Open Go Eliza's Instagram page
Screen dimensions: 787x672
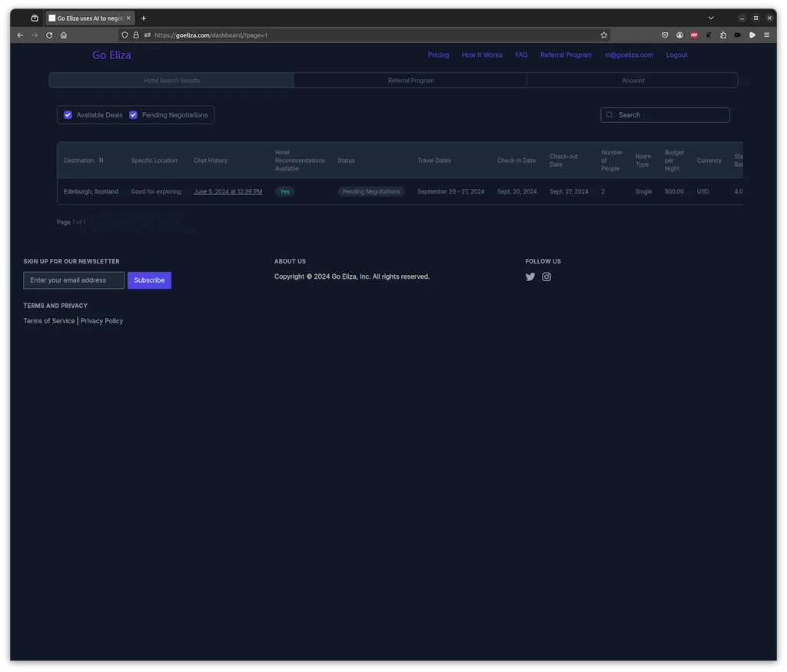[x=546, y=277]
